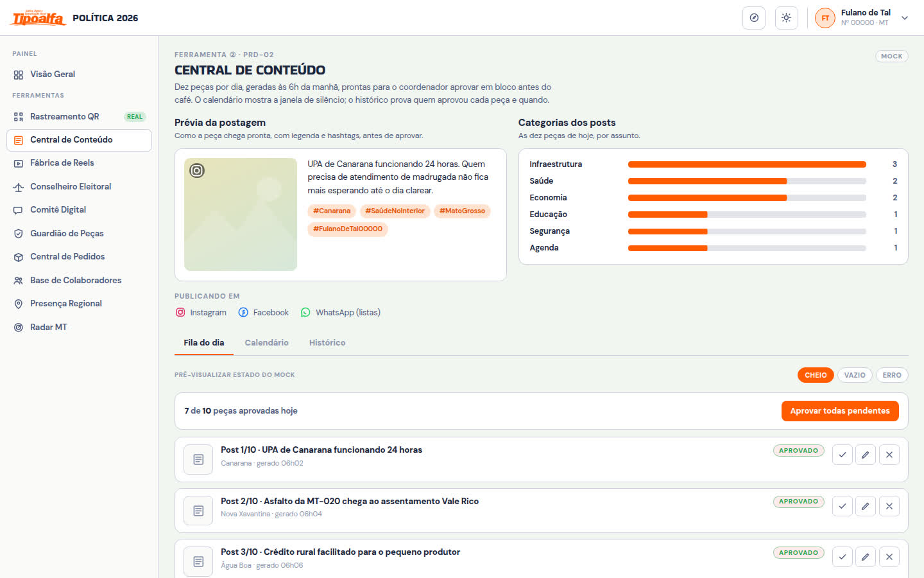Screen dimensions: 924x578
Task: Open Conselheiro Eleitoral page
Action: [x=79, y=187]
